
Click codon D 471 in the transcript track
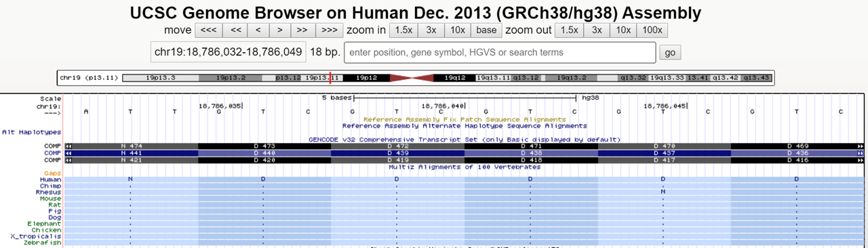[x=530, y=146]
